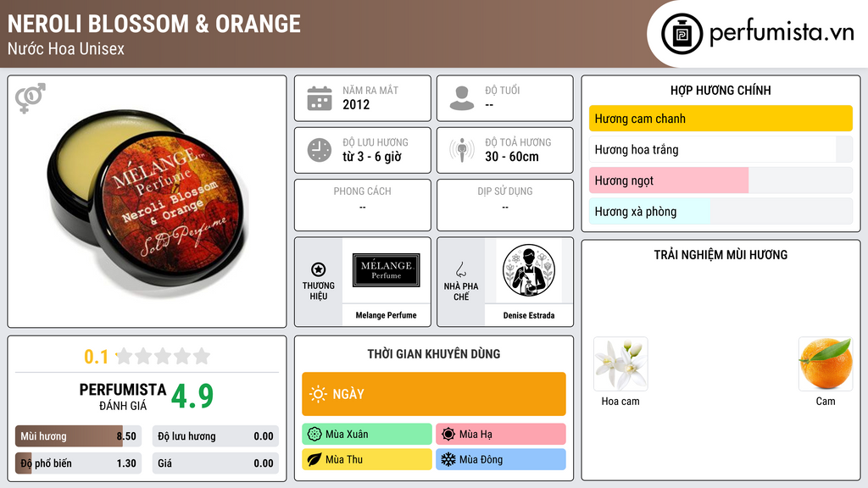Viewport: 868px width, 488px height.
Task: Click the Phong cách card
Action: (363, 205)
